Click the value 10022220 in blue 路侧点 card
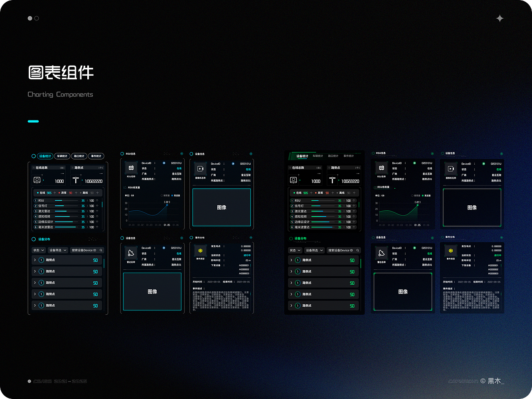Screen dimensions: 532x399 tap(94, 181)
